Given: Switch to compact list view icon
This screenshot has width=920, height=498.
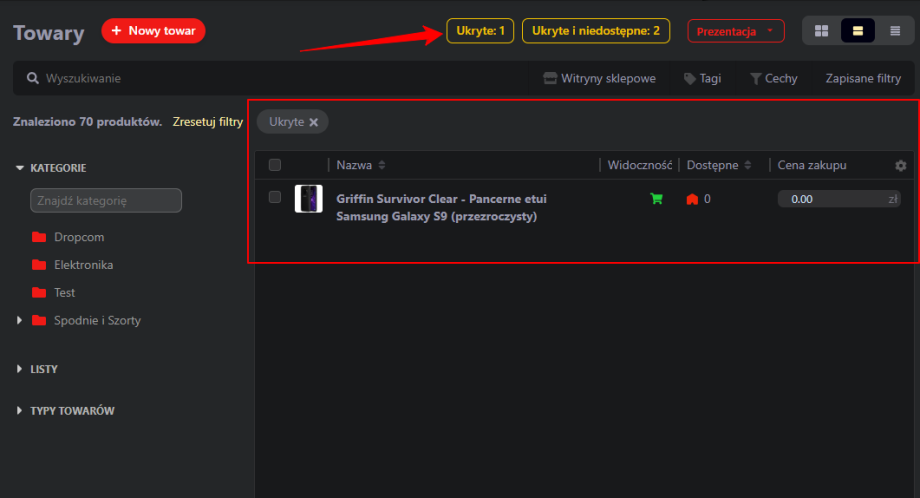Looking at the screenshot, I should 895,31.
